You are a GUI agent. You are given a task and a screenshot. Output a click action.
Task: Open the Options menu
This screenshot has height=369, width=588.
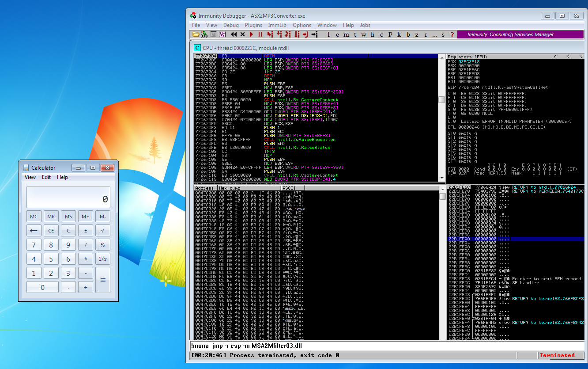click(302, 25)
